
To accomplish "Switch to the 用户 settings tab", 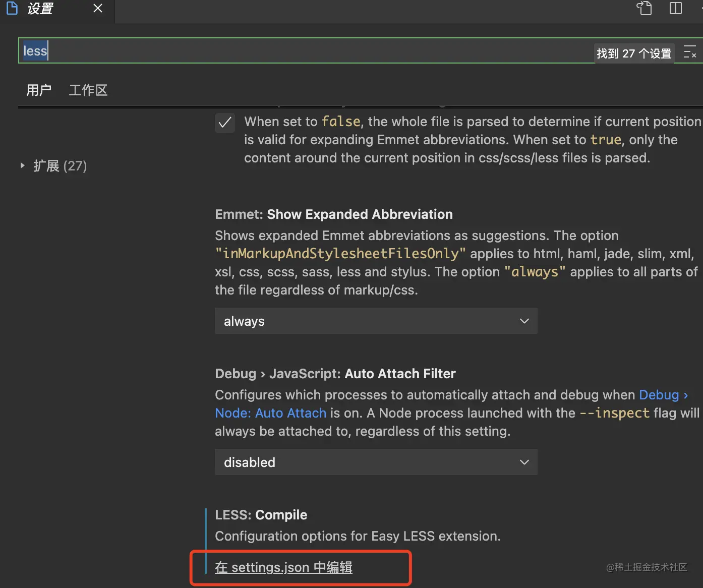I will click(39, 90).
